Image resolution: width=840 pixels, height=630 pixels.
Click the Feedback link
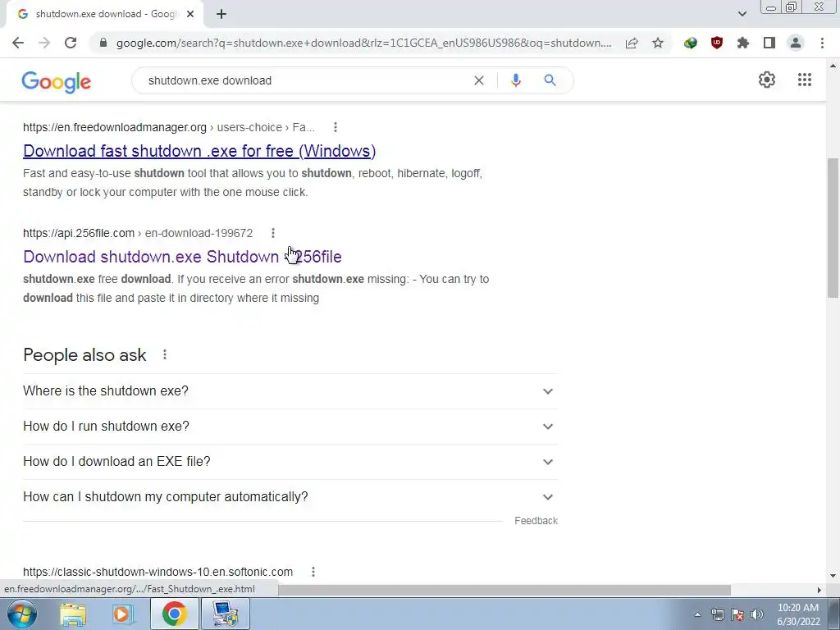pos(536,521)
